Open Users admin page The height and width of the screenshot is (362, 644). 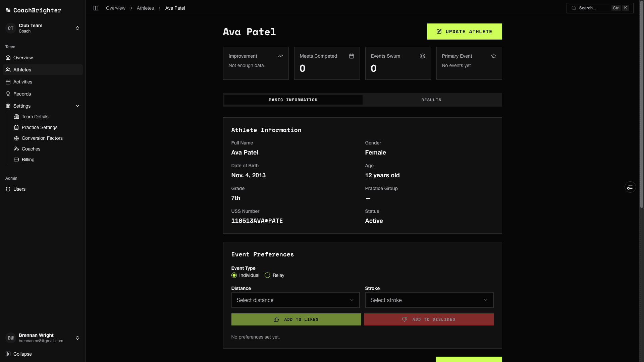[43, 189]
